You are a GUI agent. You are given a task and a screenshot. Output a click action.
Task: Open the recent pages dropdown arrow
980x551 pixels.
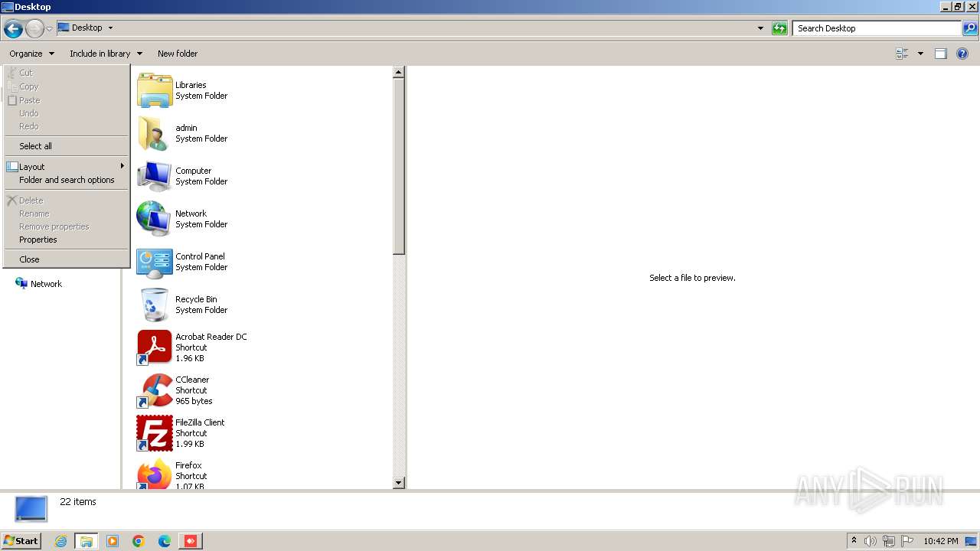(50, 29)
